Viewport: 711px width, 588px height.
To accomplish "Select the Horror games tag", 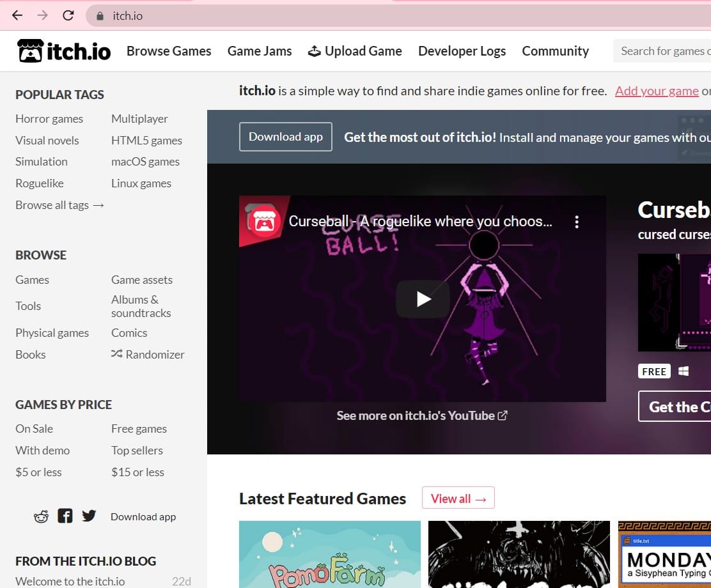I will [49, 118].
